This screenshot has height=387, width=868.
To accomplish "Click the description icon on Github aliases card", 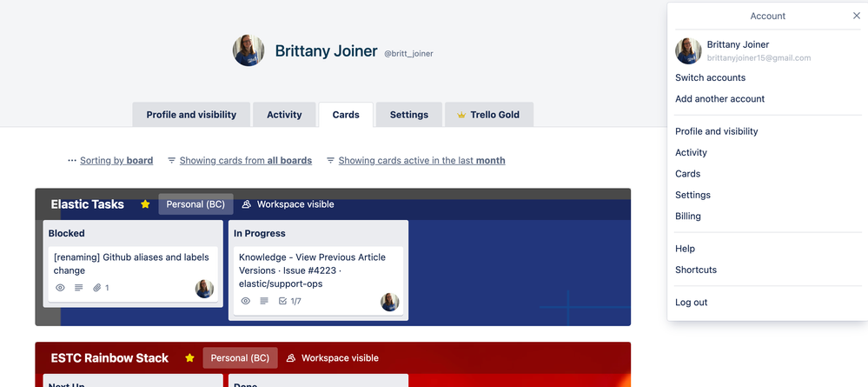I will point(78,288).
